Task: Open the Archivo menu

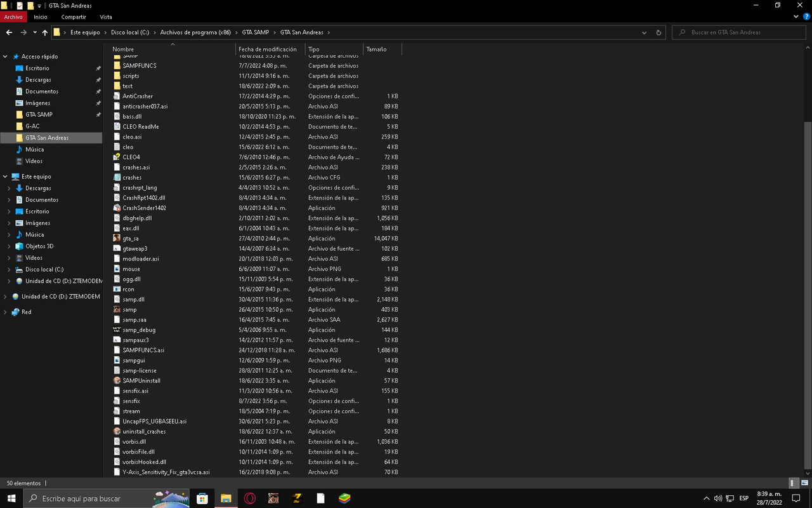Action: coord(13,17)
